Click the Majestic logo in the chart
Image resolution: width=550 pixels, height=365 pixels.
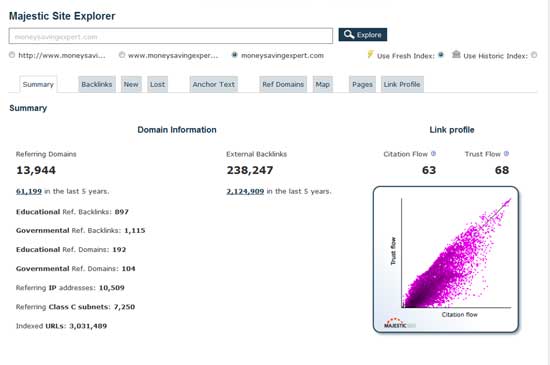point(395,323)
